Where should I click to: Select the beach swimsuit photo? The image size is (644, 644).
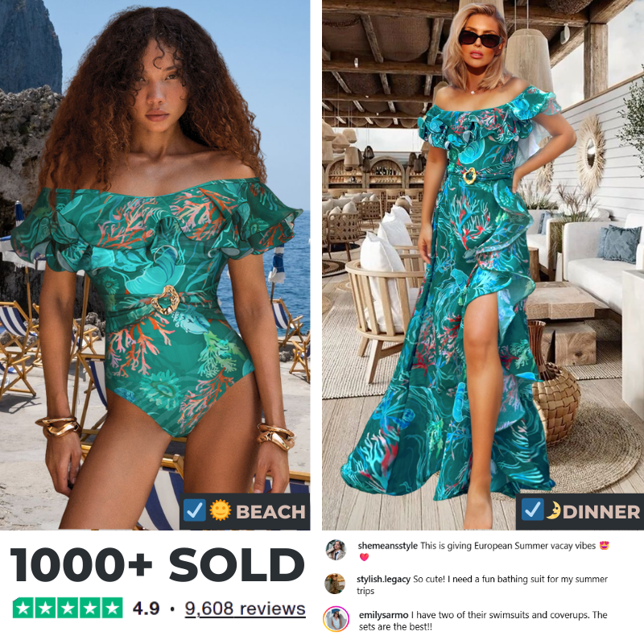(x=155, y=265)
